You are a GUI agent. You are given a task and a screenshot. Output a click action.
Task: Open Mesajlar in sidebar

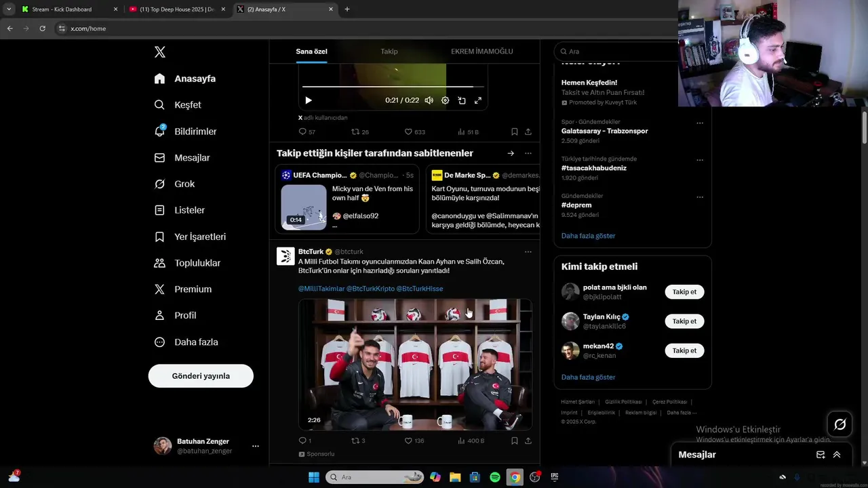tap(182, 158)
